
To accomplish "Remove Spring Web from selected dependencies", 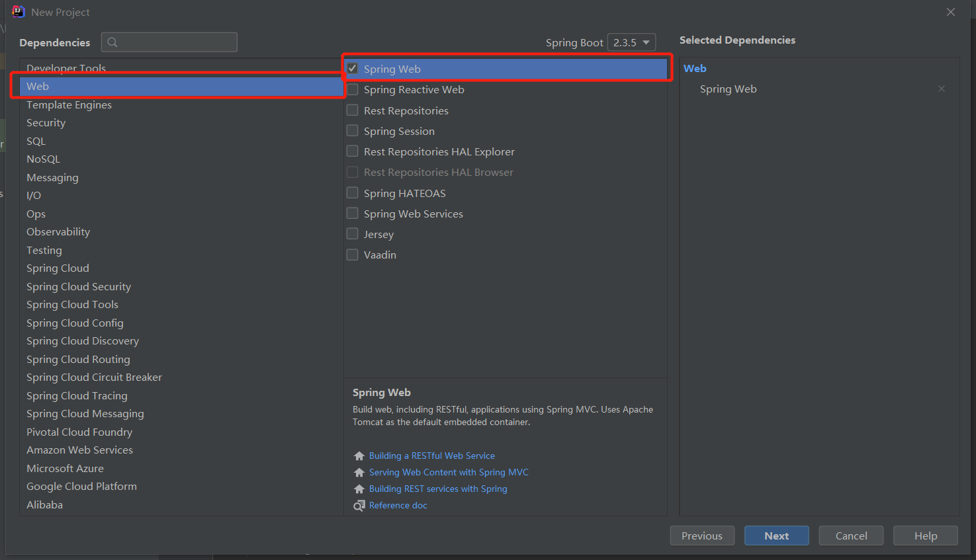I will point(942,89).
